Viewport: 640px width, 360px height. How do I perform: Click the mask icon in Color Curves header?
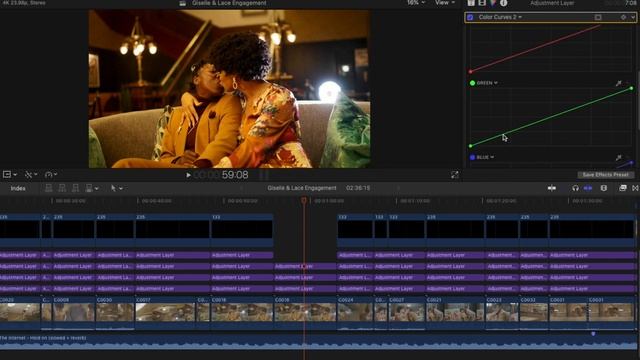(x=598, y=17)
